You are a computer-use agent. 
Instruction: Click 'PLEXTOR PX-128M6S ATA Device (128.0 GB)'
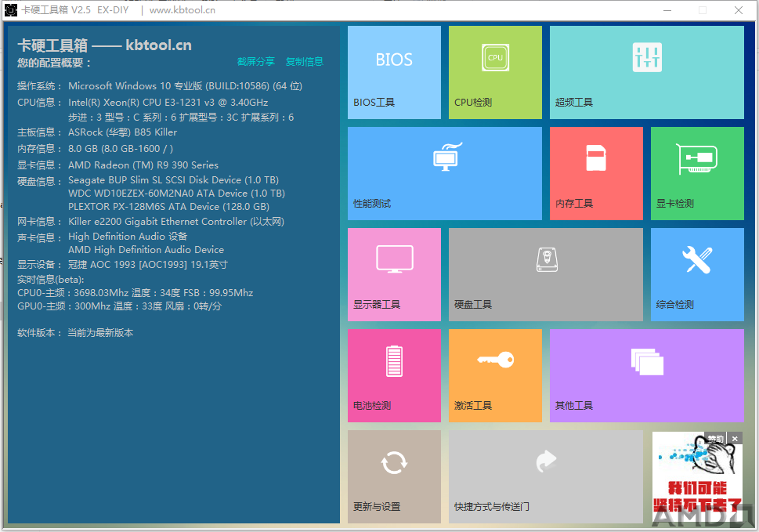168,207
